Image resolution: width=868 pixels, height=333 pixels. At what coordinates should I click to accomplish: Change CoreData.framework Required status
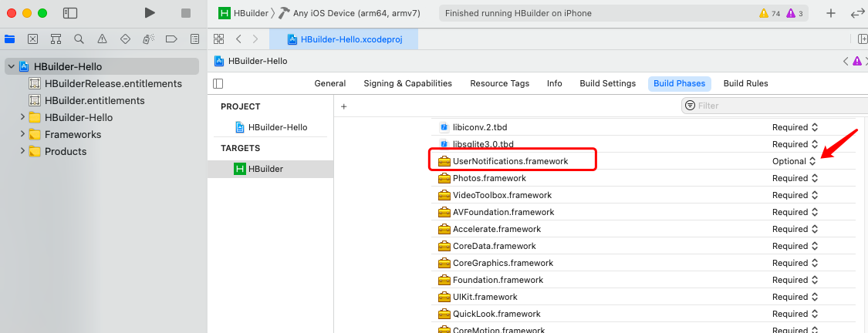coord(795,246)
